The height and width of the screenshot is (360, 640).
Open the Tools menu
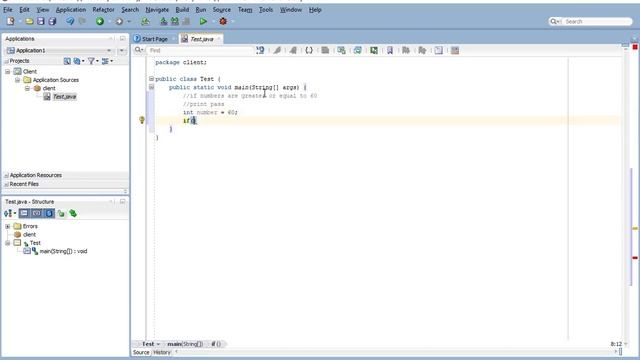pyautogui.click(x=266, y=9)
